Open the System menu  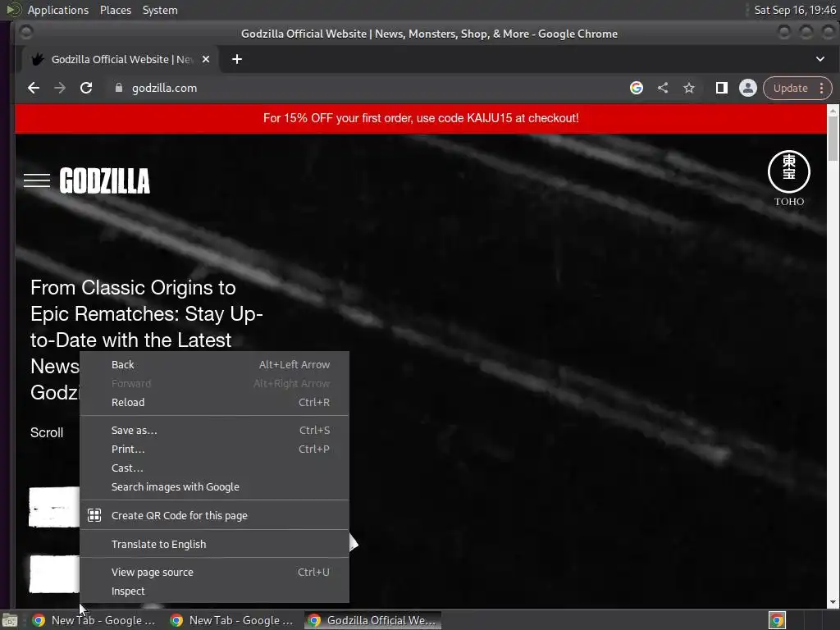click(x=160, y=10)
